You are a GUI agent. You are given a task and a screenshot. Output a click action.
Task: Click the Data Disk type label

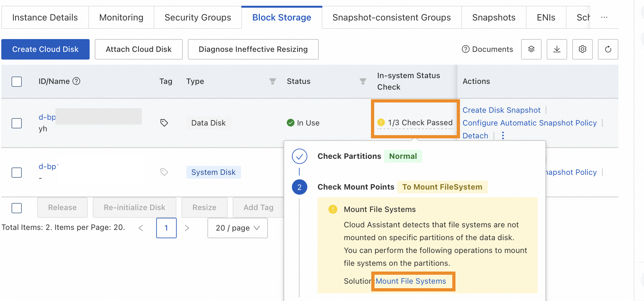click(208, 123)
